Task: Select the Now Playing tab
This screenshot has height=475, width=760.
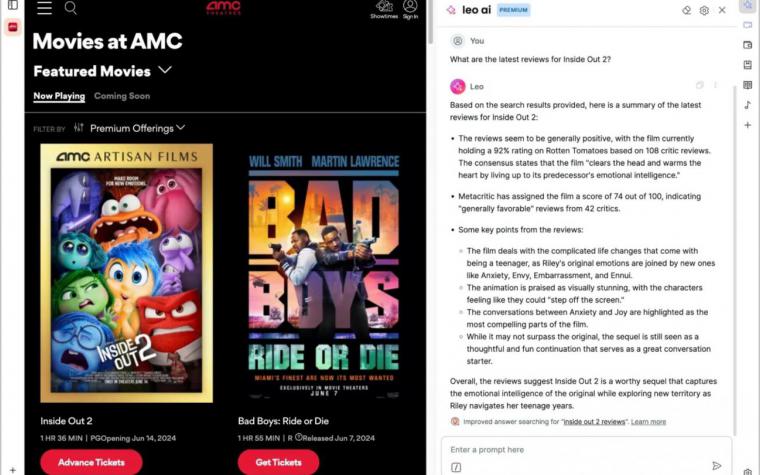Action: [59, 96]
